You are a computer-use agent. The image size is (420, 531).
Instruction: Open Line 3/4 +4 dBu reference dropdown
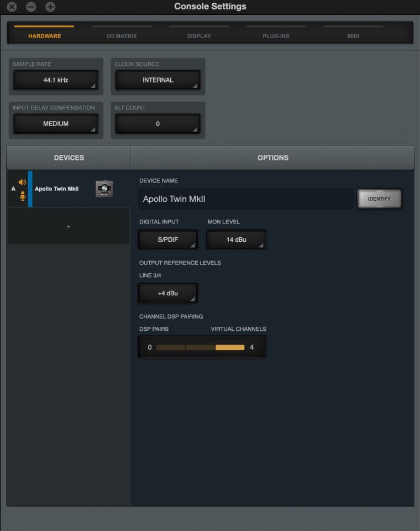pyautogui.click(x=168, y=293)
